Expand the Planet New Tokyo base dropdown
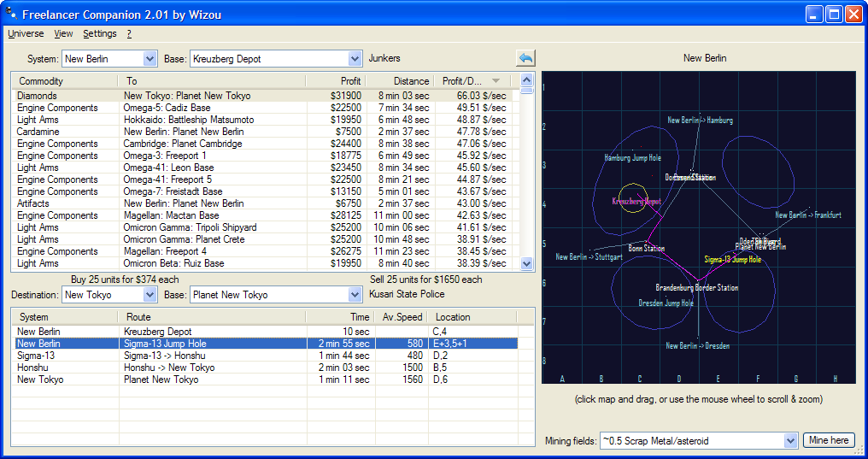 (355, 295)
